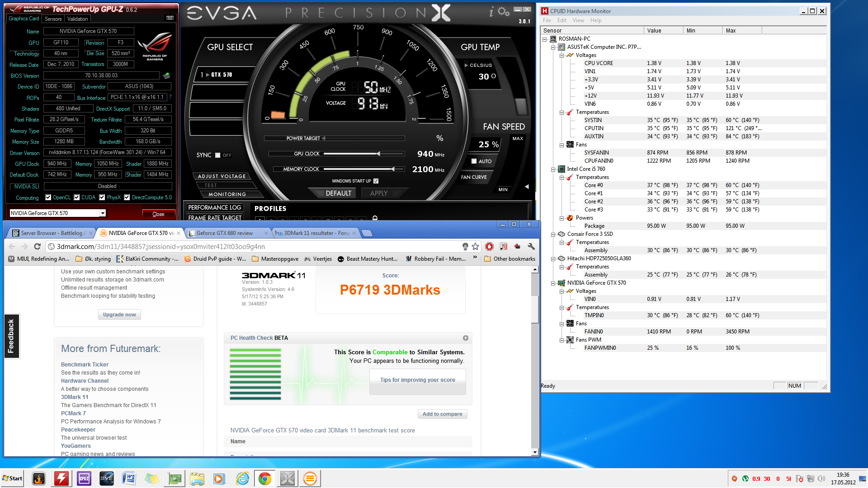This screenshot has width=868, height=488.
Task: Open CPU-Z from the taskbar
Action: click(x=84, y=479)
